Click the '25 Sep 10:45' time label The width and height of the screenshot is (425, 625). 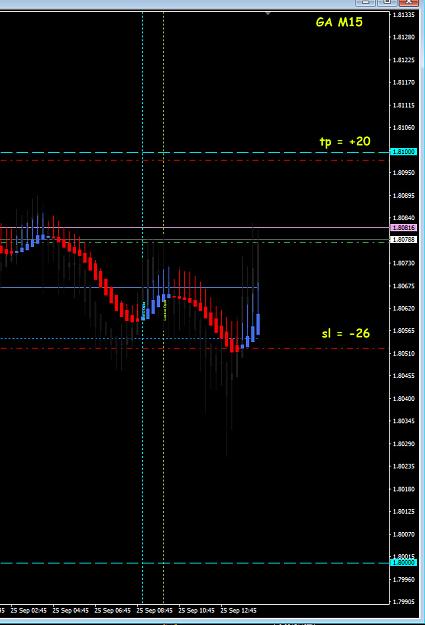tap(197, 611)
